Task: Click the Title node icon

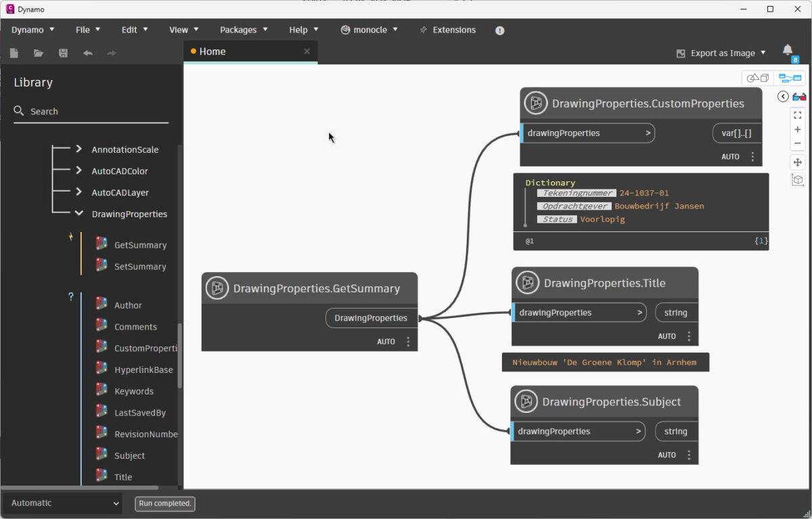Action: 528,283
